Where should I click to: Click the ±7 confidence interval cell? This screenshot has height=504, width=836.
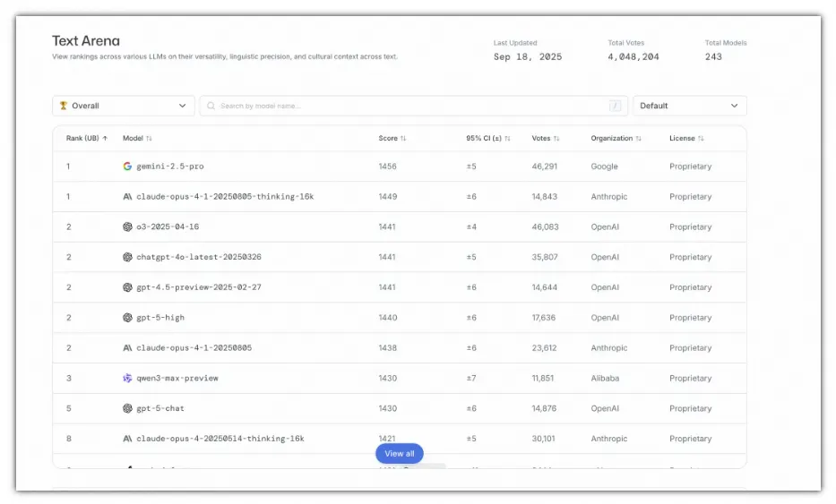pyautogui.click(x=471, y=379)
